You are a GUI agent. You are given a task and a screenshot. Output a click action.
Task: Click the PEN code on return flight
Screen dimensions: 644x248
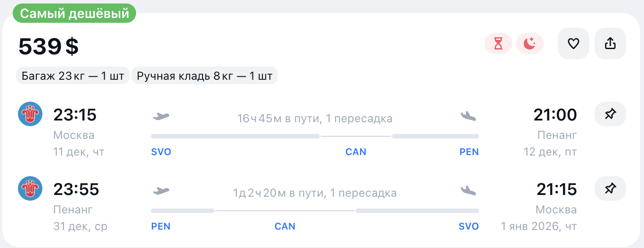click(161, 227)
